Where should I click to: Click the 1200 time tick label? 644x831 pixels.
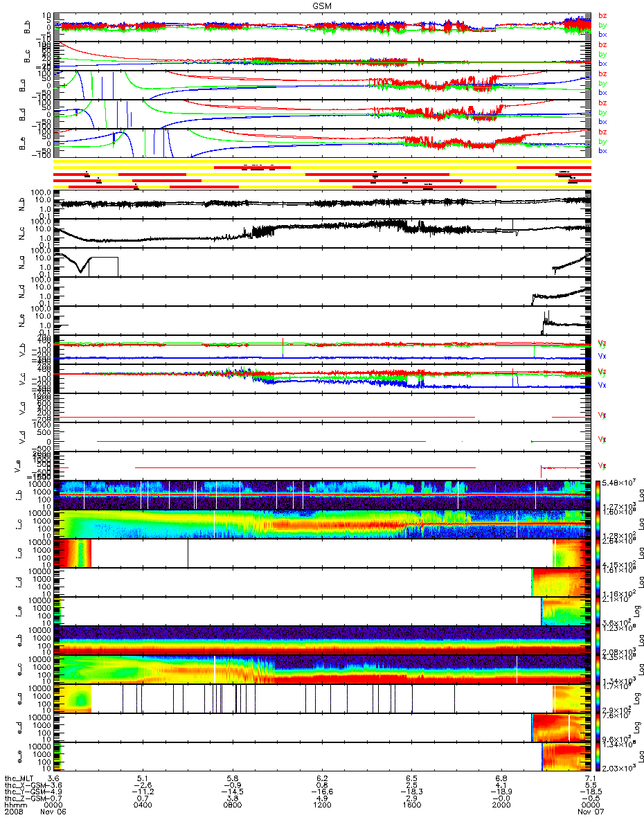pyautogui.click(x=323, y=805)
